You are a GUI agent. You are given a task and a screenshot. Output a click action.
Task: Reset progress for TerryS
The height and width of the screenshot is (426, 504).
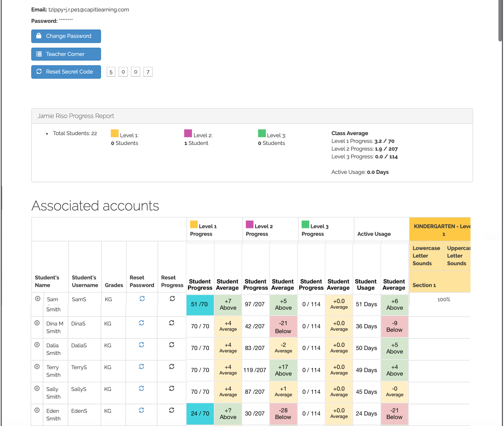[171, 366]
